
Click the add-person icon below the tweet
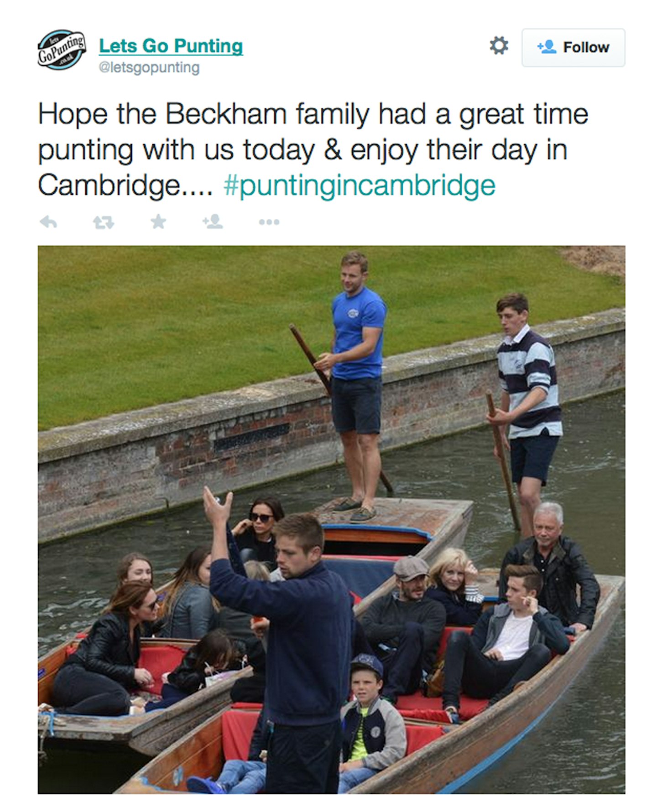click(213, 222)
